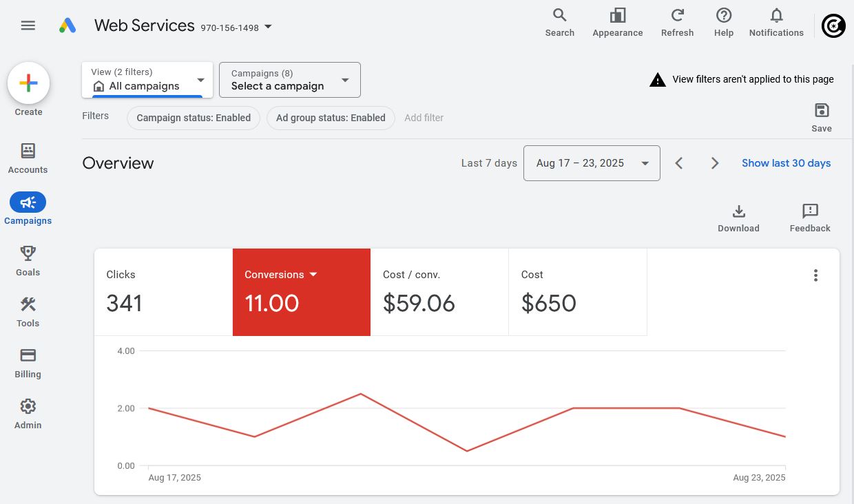The height and width of the screenshot is (504, 854).
Task: Click the Search magnifier icon
Action: (x=559, y=16)
